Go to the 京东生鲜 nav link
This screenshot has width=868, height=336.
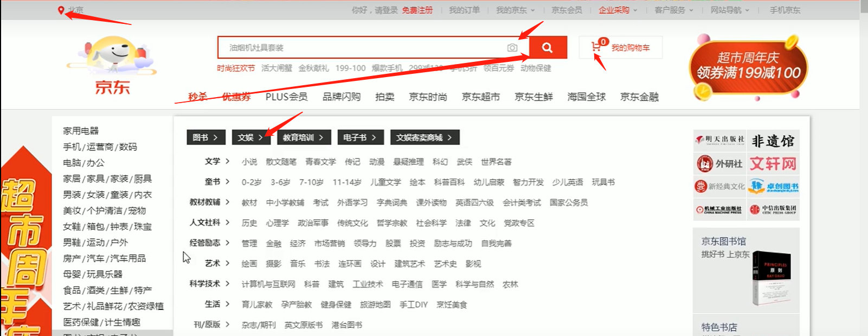pos(533,97)
